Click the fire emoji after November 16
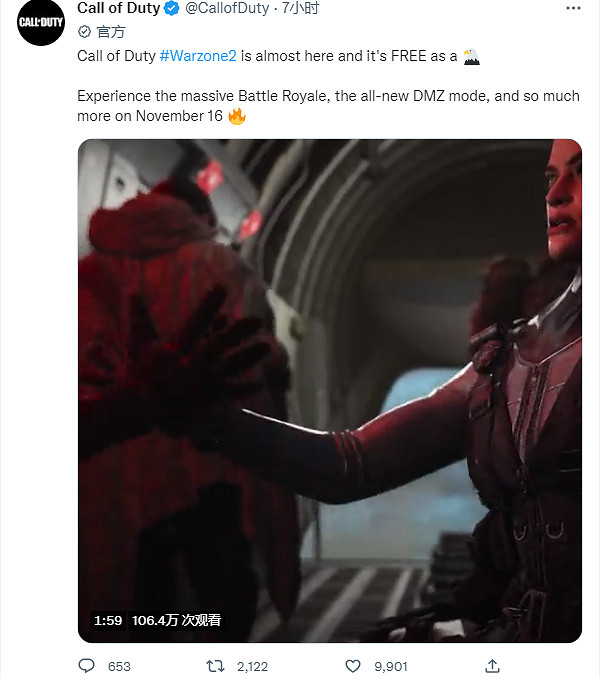This screenshot has height=678, width=601. click(237, 116)
